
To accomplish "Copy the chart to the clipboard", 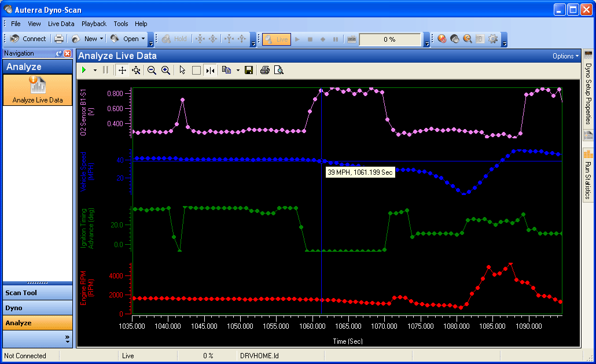I will point(227,70).
